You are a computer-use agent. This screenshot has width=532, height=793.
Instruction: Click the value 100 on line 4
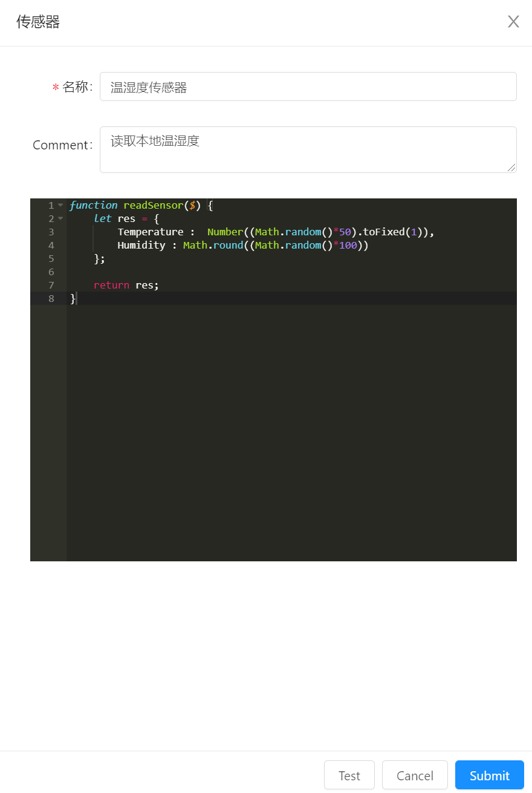[x=348, y=246]
